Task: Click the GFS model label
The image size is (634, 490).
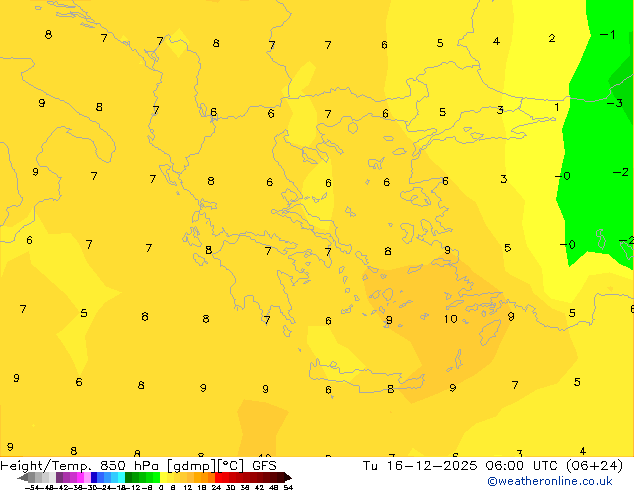Action: 264,466
